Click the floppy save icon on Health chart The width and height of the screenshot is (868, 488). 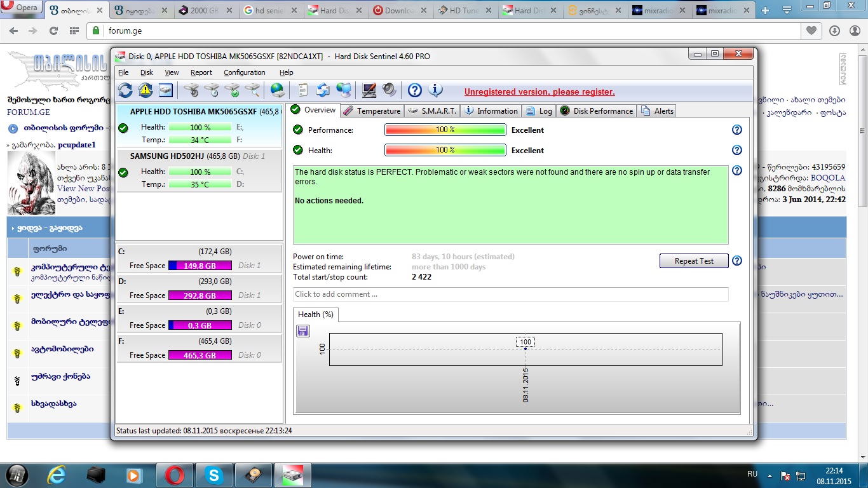[303, 330]
